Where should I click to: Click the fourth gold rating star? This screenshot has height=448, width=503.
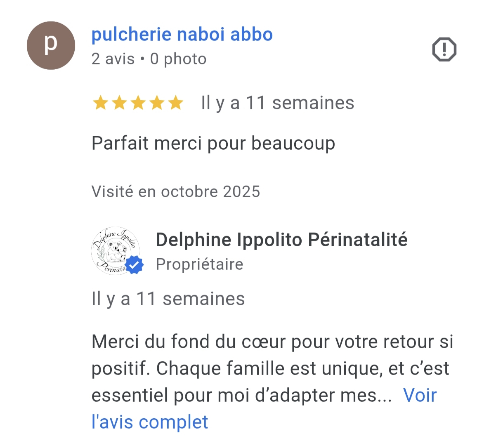[x=157, y=103]
